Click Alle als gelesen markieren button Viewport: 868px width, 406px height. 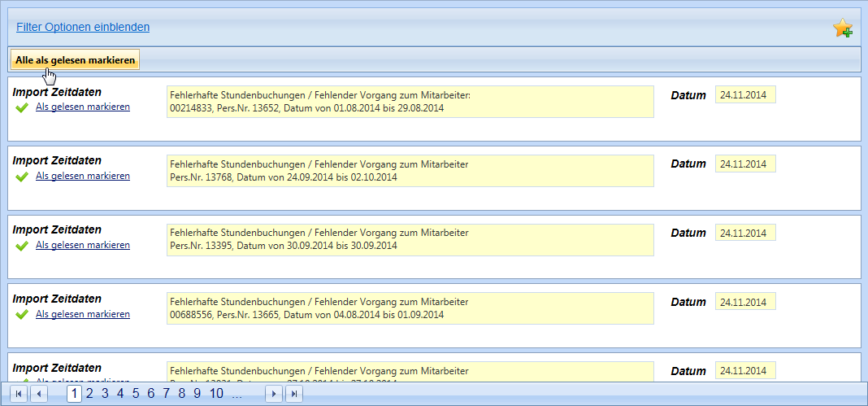tap(76, 60)
